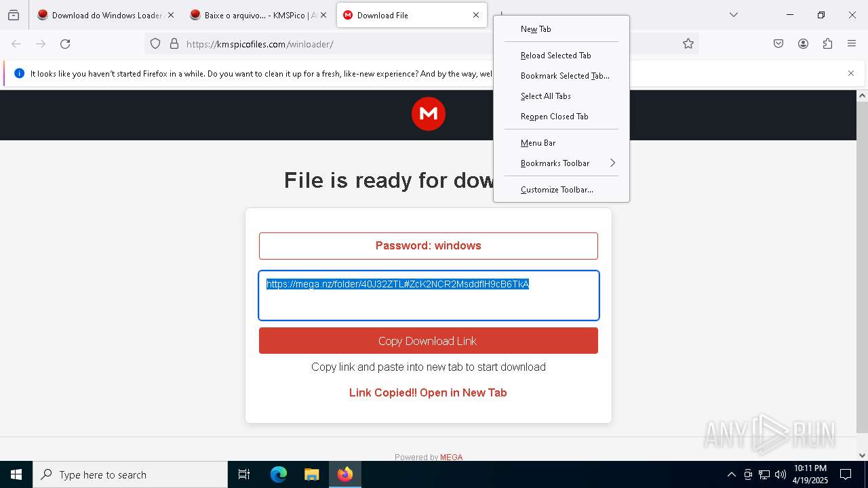The height and width of the screenshot is (488, 868).
Task: Open the tracking protection shield icon
Action: click(155, 44)
